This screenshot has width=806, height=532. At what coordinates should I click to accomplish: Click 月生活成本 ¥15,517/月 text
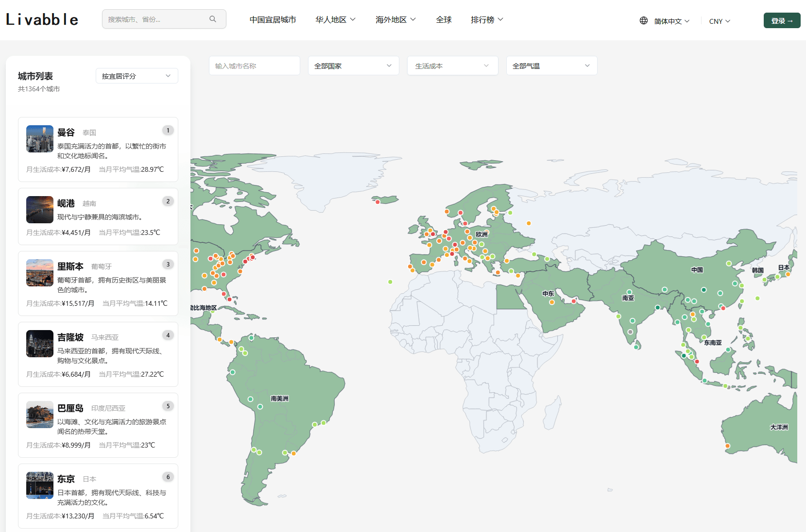click(x=60, y=303)
